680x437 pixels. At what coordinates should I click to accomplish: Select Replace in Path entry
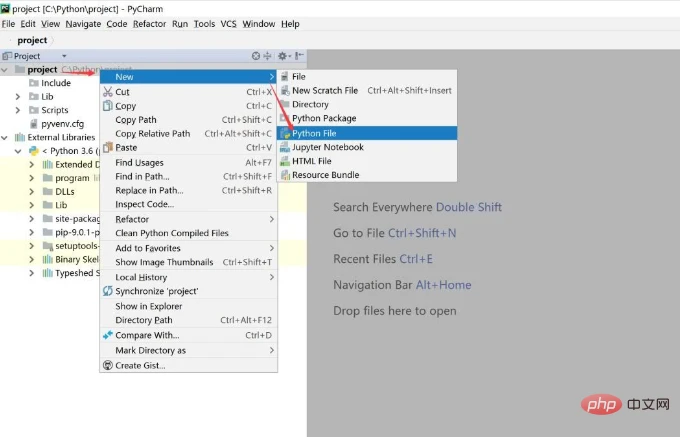pos(189,190)
